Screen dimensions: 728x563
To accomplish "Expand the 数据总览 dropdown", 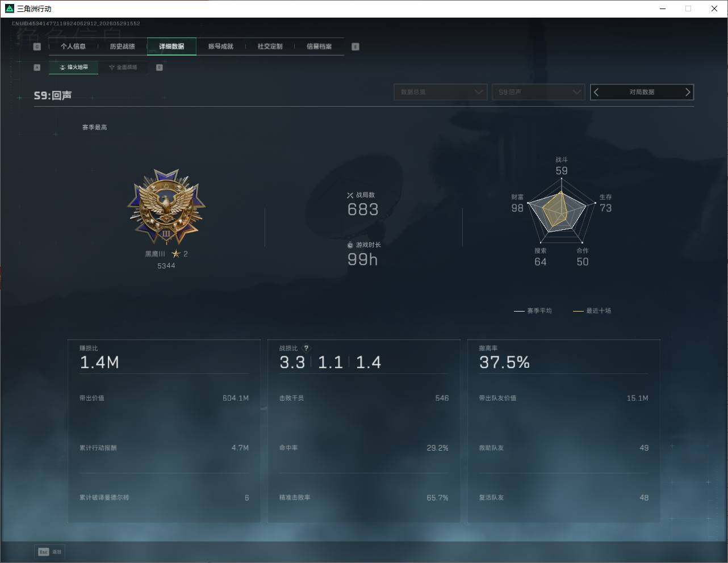I will point(440,92).
